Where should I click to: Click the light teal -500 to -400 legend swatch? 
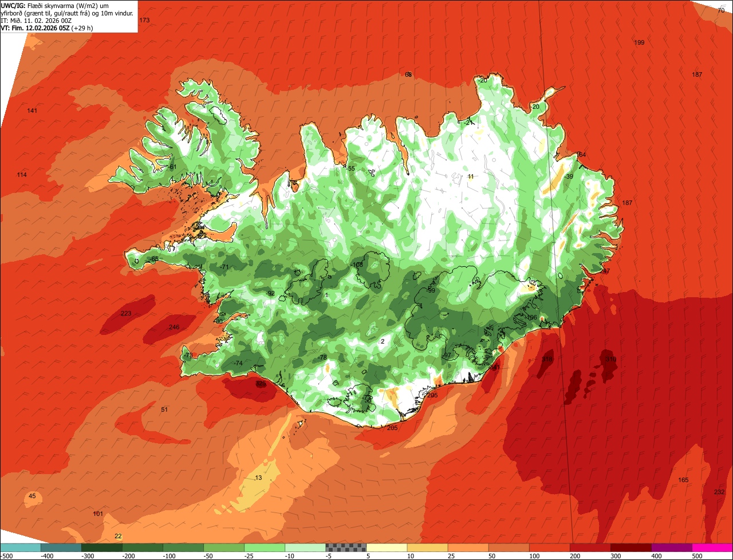click(21, 547)
